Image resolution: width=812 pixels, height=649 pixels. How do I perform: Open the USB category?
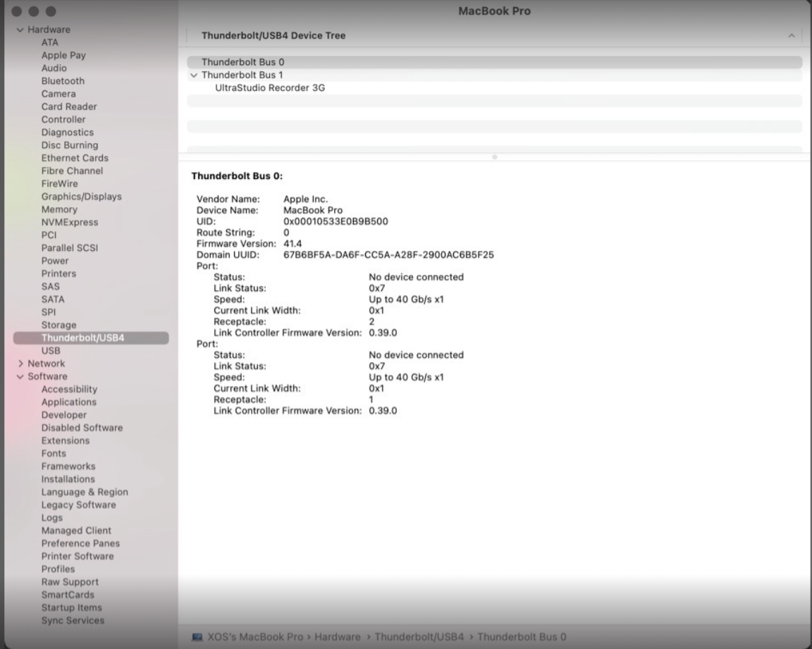click(x=51, y=351)
